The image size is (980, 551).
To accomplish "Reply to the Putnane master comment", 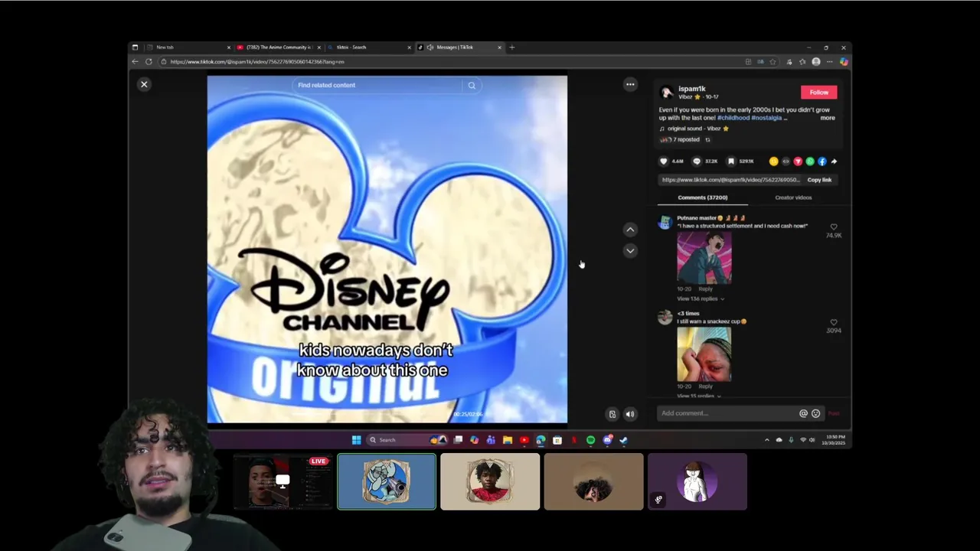I will 705,289.
